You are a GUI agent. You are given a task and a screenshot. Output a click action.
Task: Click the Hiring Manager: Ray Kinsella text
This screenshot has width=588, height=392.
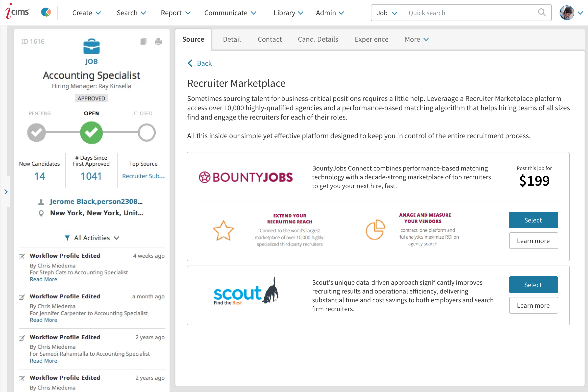[91, 86]
